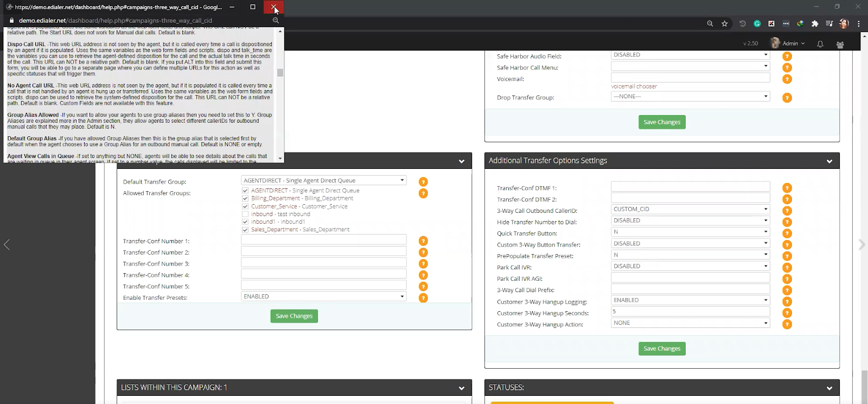Toggle Sales_Department transfer group checkbox
Image resolution: width=868 pixels, height=404 pixels.
tap(245, 230)
